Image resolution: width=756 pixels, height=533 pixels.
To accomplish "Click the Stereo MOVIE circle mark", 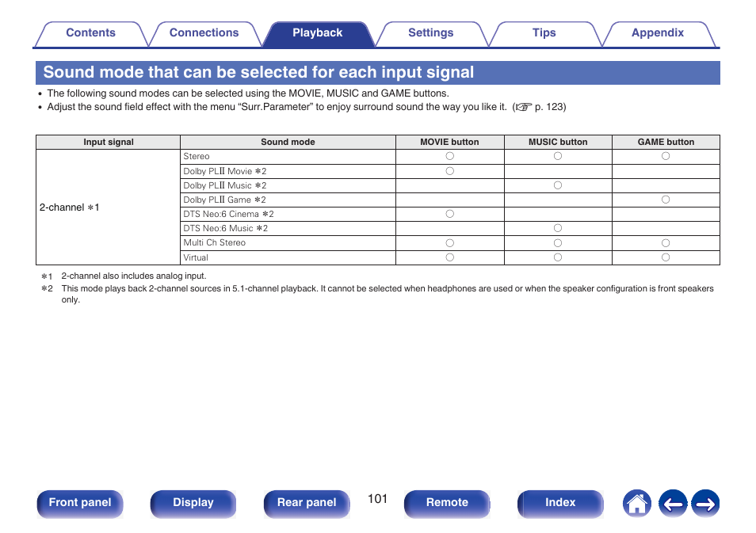I will (x=450, y=156).
